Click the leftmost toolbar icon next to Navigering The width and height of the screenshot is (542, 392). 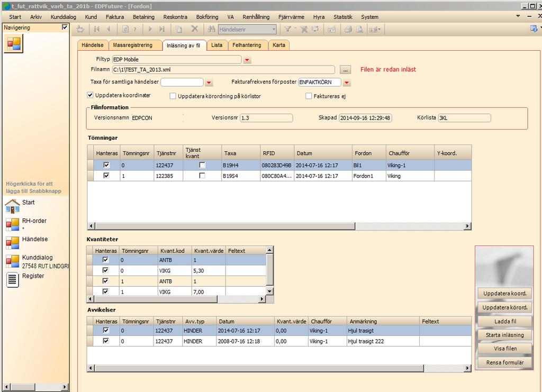pyautogui.click(x=80, y=29)
